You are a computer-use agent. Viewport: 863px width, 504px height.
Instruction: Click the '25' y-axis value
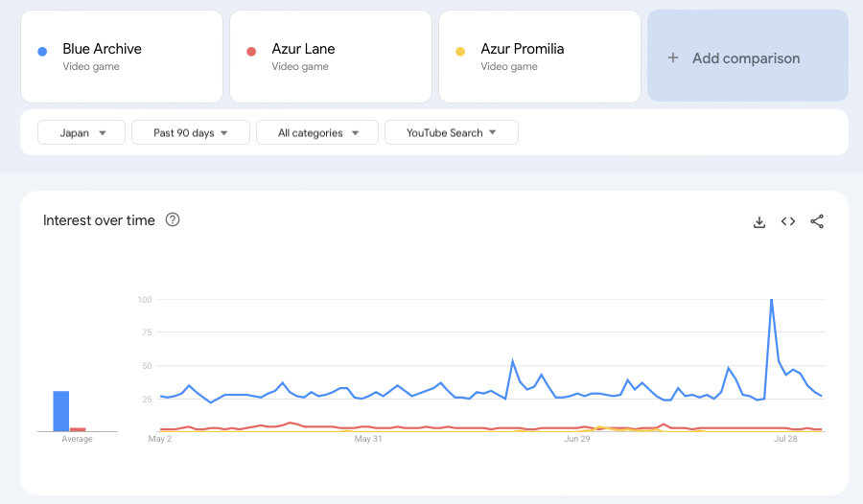pos(147,400)
